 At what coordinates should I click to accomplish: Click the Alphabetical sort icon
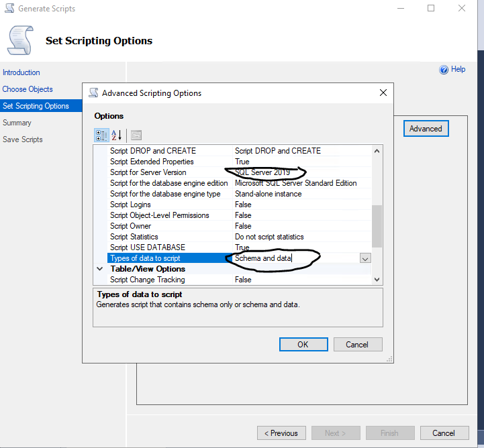click(117, 135)
